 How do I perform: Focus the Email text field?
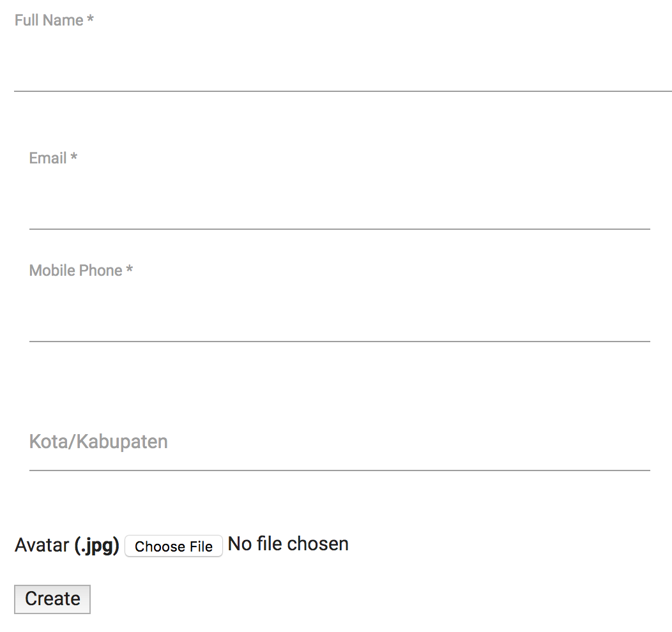click(339, 207)
